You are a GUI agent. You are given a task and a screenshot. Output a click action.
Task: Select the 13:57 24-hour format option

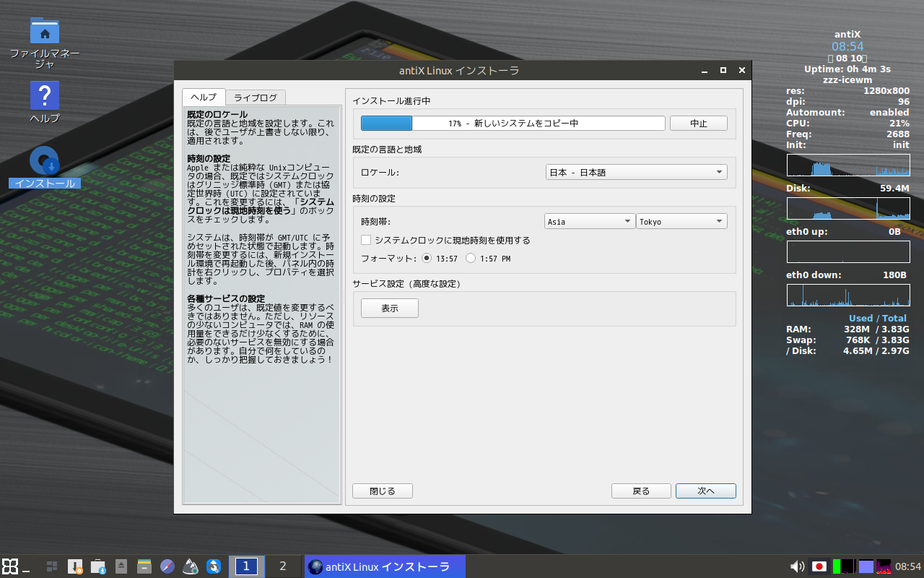[427, 258]
